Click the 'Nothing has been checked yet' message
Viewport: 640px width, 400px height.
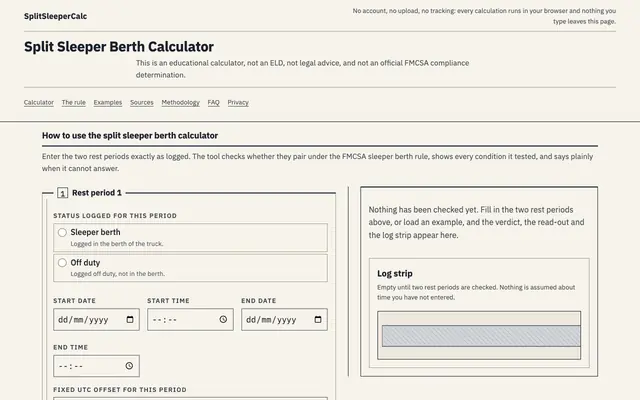pos(476,222)
